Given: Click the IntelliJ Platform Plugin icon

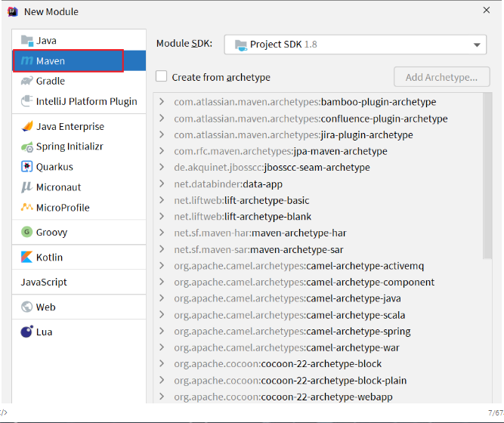Looking at the screenshot, I should (27, 101).
